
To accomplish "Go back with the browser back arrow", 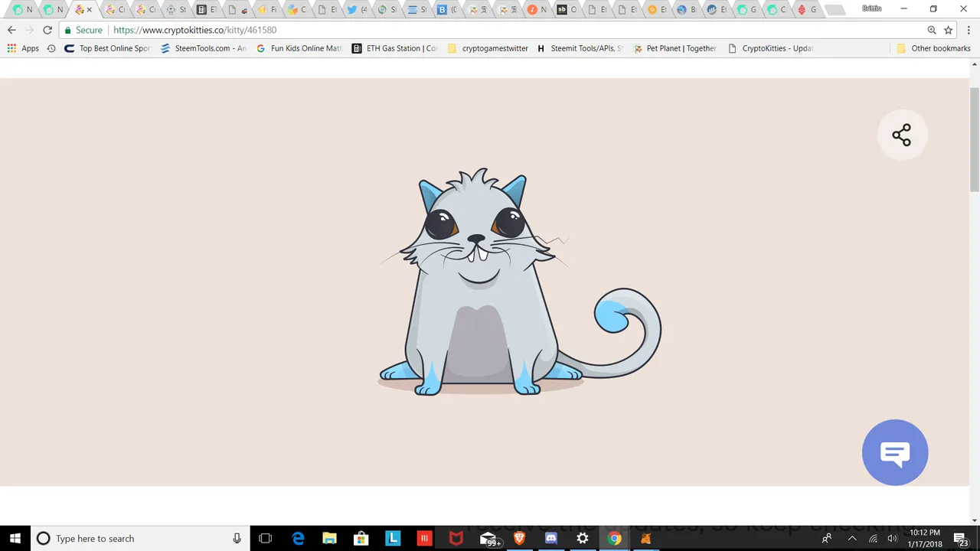I will coord(11,30).
